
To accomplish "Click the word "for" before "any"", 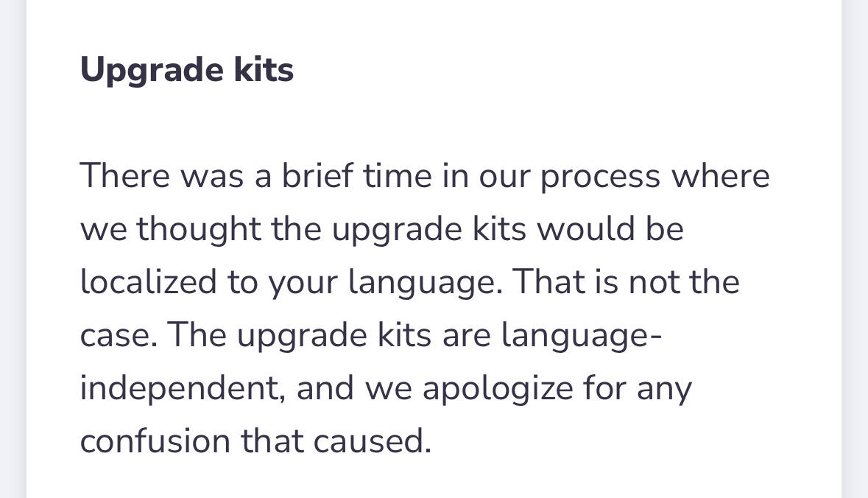I will [604, 387].
